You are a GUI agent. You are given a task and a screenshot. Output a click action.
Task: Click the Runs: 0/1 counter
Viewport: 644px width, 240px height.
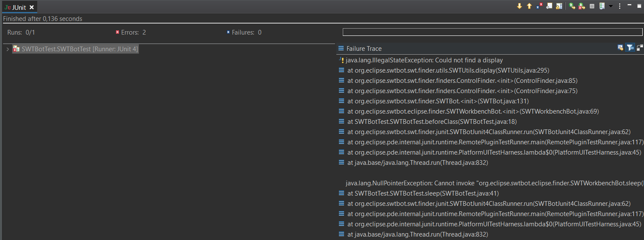21,32
